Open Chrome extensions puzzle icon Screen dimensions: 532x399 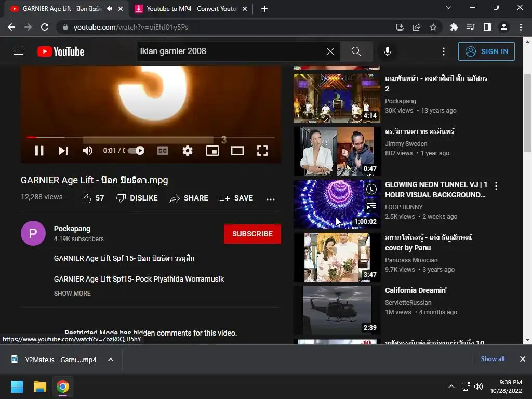(x=454, y=27)
